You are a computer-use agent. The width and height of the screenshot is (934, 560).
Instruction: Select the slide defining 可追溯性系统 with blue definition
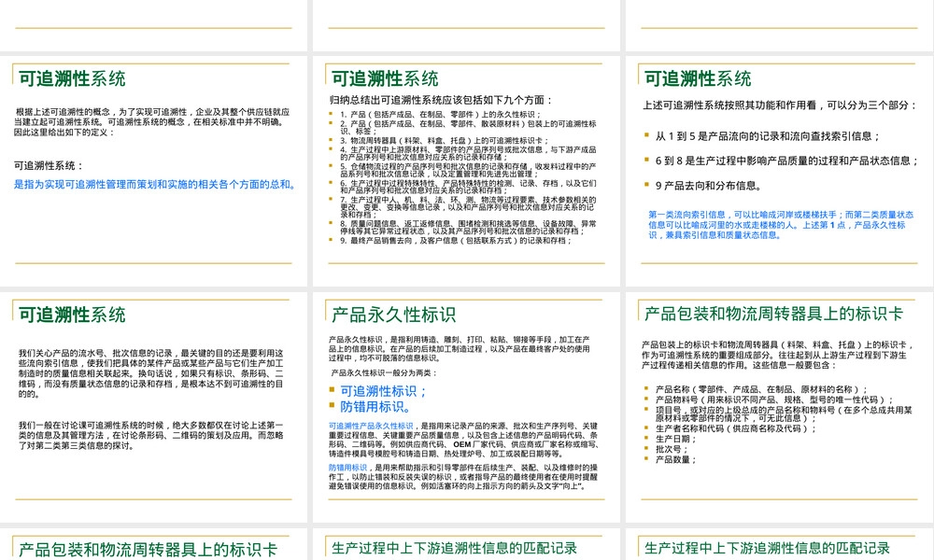pos(153,171)
